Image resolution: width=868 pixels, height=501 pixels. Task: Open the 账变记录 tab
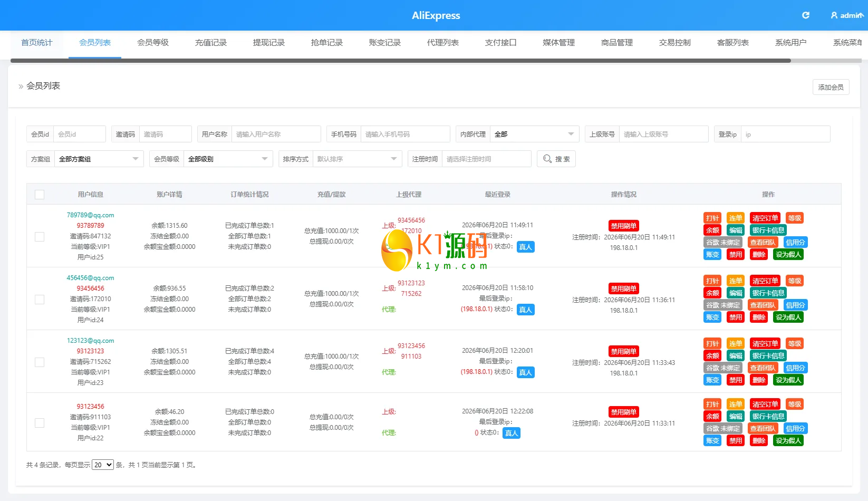[x=385, y=43]
